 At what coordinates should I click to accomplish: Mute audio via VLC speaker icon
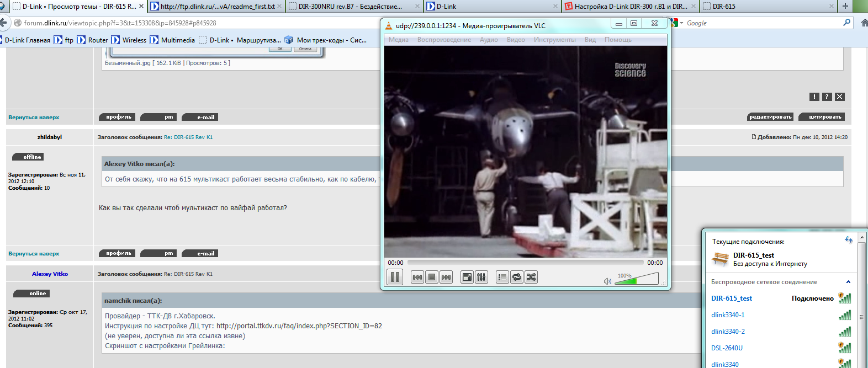pyautogui.click(x=607, y=281)
